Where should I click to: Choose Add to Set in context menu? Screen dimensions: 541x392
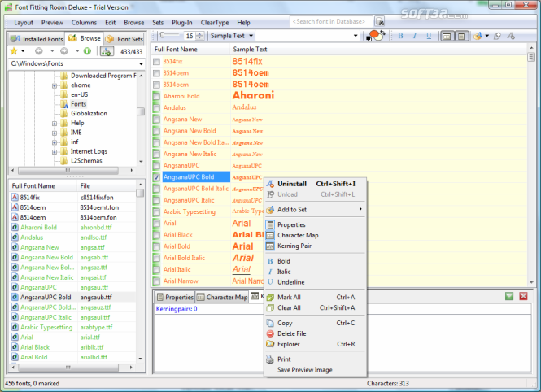click(x=315, y=209)
